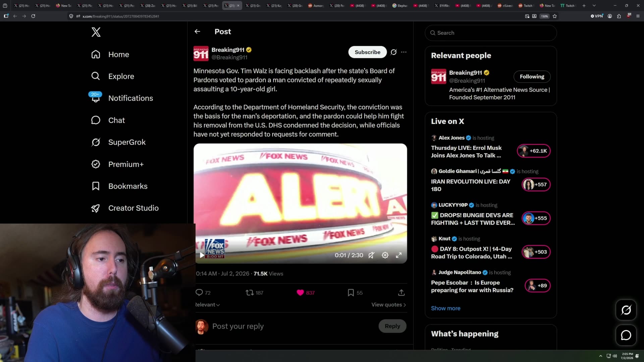Click the @Breaking911 handle on the post
The image size is (644, 362).
coord(229,57)
